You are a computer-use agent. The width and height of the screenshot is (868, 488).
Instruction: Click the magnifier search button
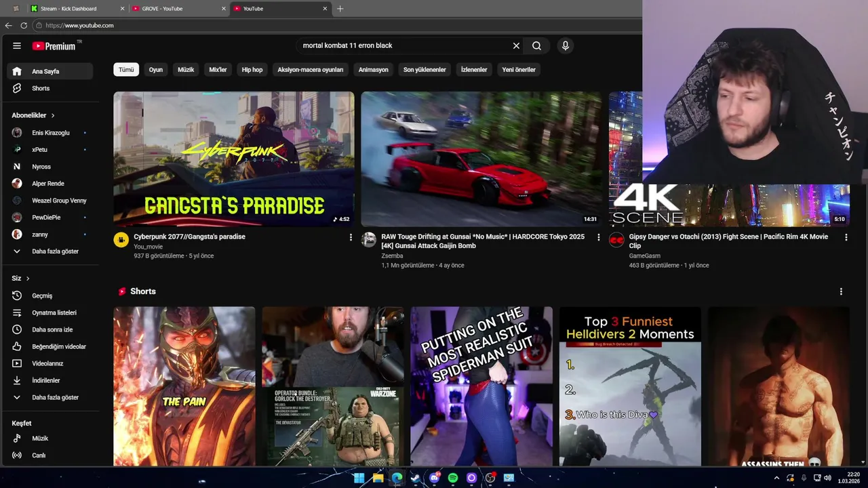tap(536, 45)
